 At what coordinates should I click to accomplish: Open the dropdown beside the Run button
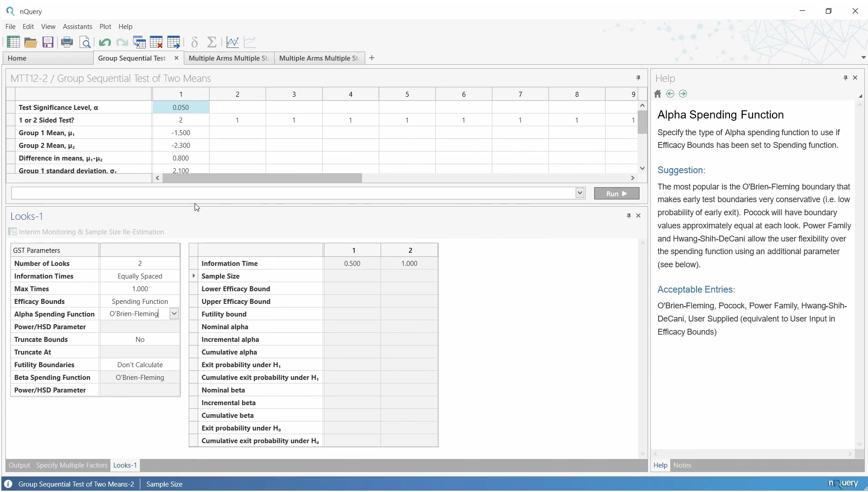[x=580, y=193]
